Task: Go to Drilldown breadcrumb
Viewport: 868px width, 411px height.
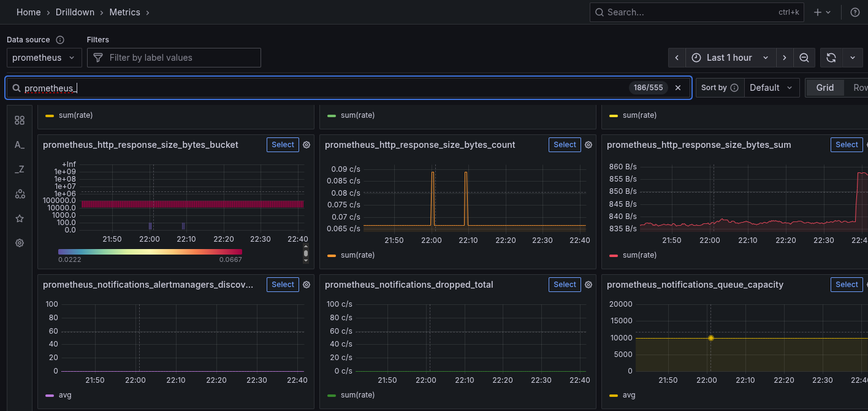Action: pyautogui.click(x=75, y=12)
